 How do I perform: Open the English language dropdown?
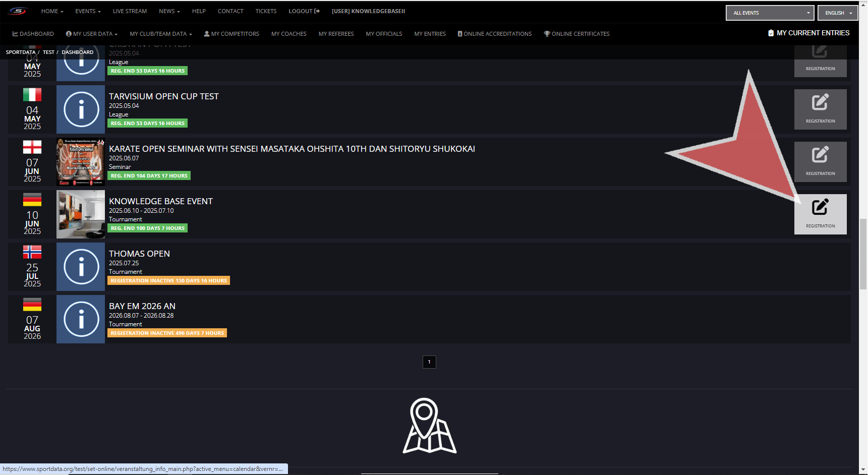(838, 13)
